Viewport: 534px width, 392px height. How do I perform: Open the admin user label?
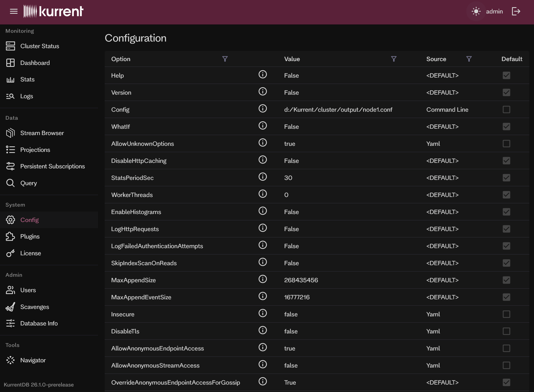494,12
